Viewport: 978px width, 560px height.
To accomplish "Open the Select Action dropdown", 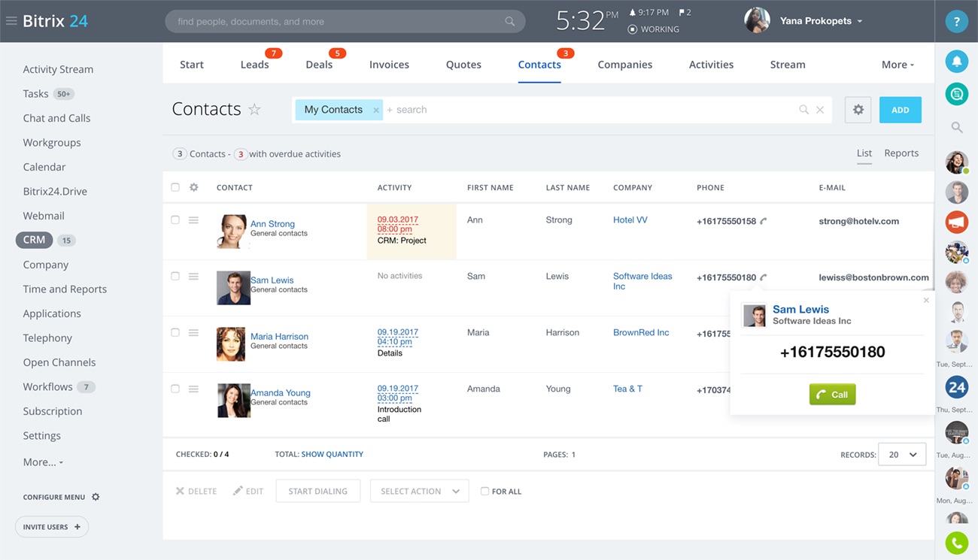I will click(x=419, y=491).
